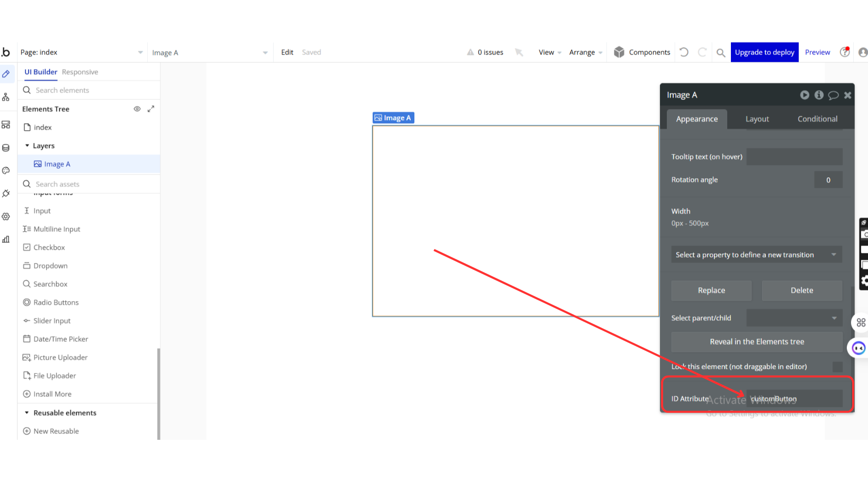Image resolution: width=868 pixels, height=489 pixels.
Task: Click the Search assets field
Action: pyautogui.click(x=89, y=184)
